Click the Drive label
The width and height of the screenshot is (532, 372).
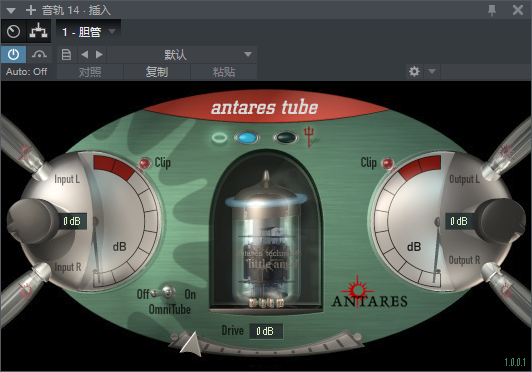(x=233, y=330)
